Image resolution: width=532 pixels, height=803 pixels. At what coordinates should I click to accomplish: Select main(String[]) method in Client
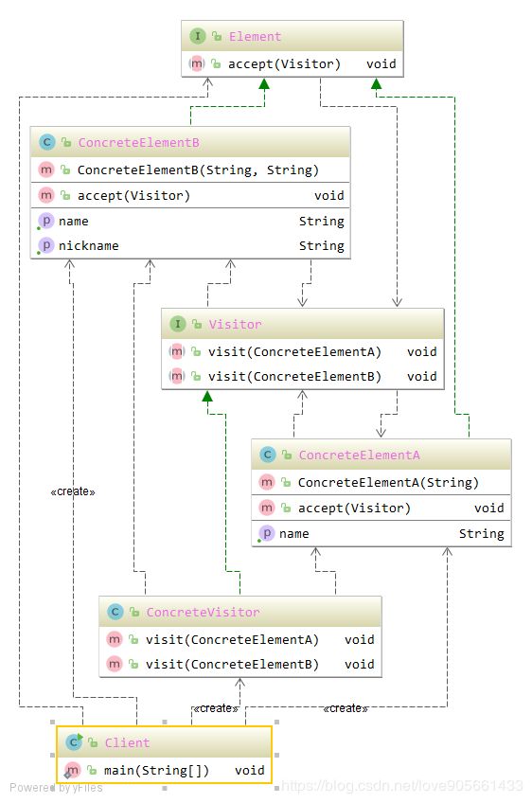point(164,770)
